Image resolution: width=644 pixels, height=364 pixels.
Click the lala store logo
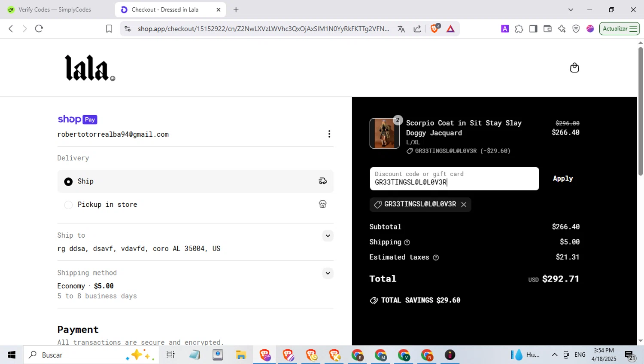(90, 68)
